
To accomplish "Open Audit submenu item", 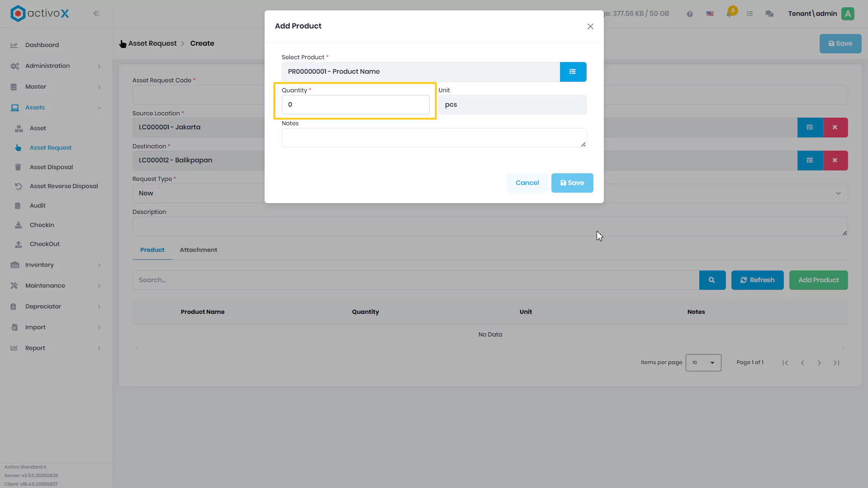I will [38, 206].
